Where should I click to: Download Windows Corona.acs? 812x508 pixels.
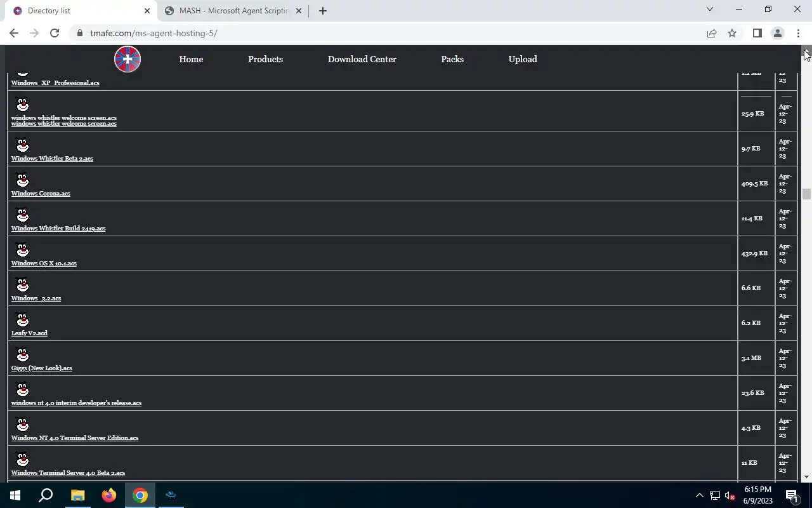41,194
